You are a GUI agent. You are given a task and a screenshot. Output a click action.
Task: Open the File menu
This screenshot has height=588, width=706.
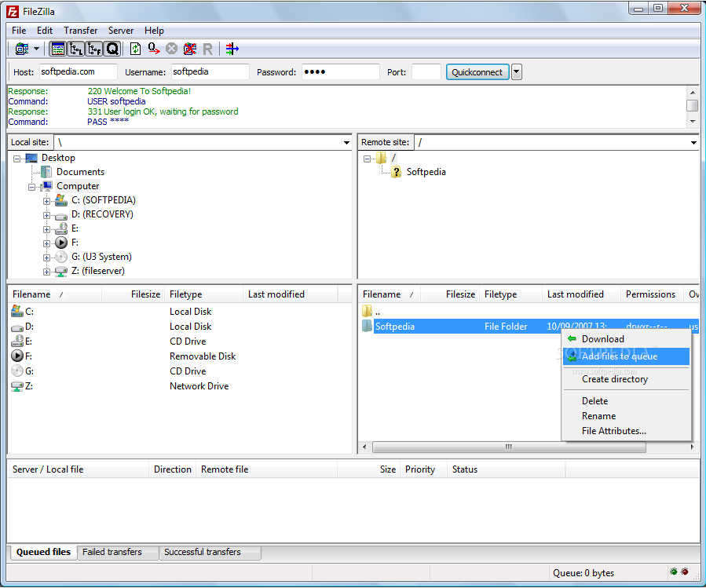[19, 31]
